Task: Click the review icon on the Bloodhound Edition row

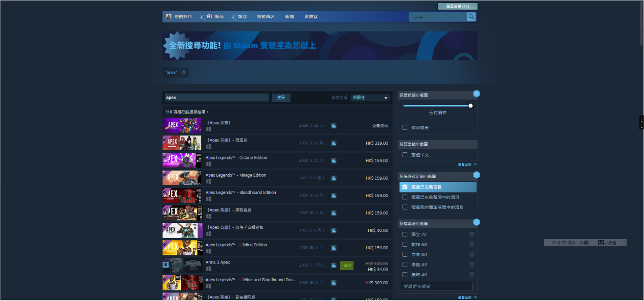Action: [334, 195]
